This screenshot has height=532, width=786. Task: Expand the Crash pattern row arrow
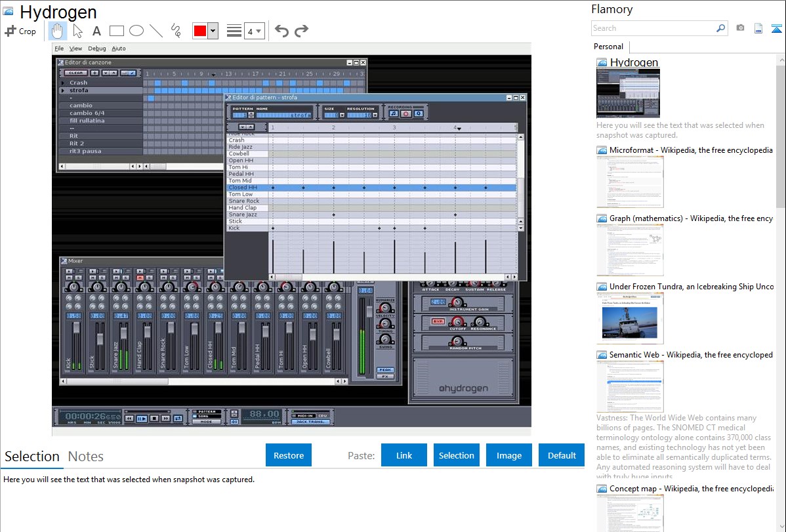pos(63,83)
